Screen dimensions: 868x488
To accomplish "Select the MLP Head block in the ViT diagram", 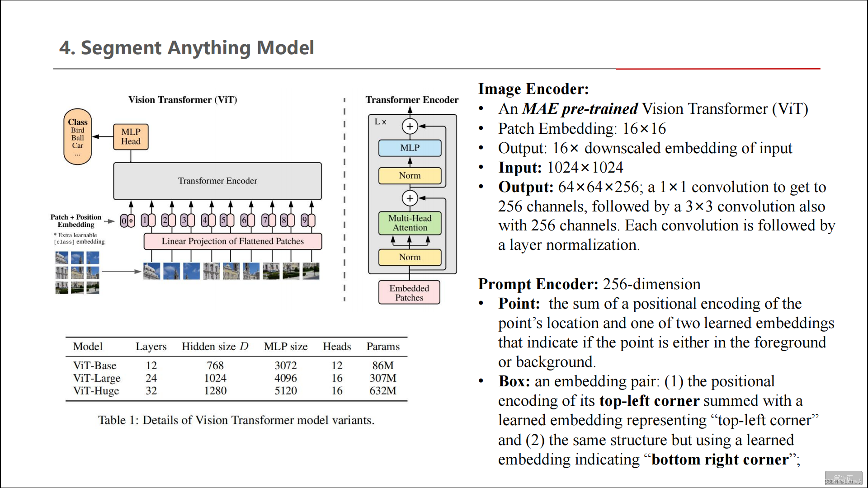I will [130, 136].
